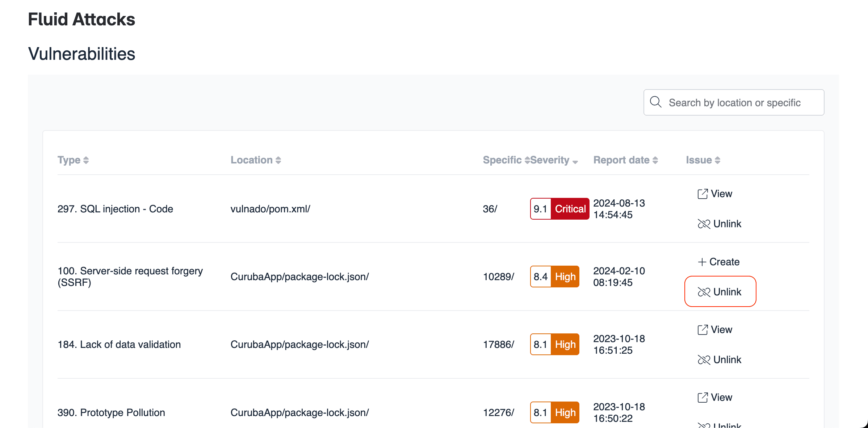Image resolution: width=868 pixels, height=428 pixels.
Task: Click the 9.1 Critical severity badge
Action: click(x=560, y=209)
